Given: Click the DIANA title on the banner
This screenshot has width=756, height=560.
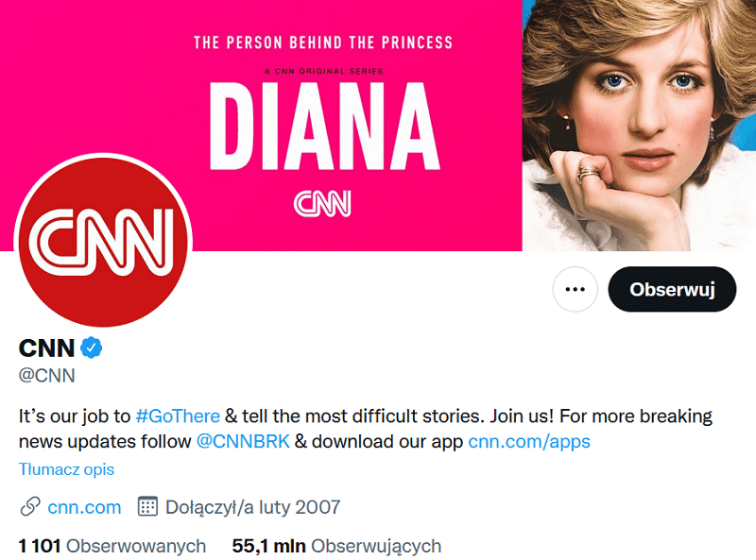Looking at the screenshot, I should pos(324,127).
